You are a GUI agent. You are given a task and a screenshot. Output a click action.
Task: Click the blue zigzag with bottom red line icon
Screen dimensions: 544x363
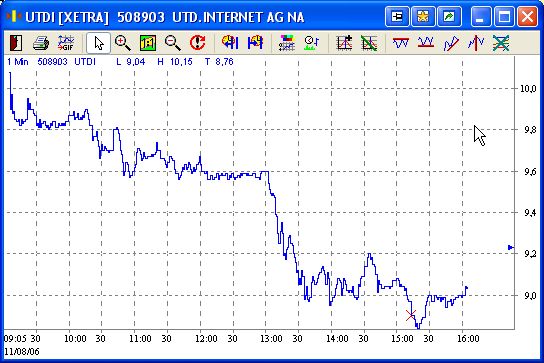(x=426, y=43)
